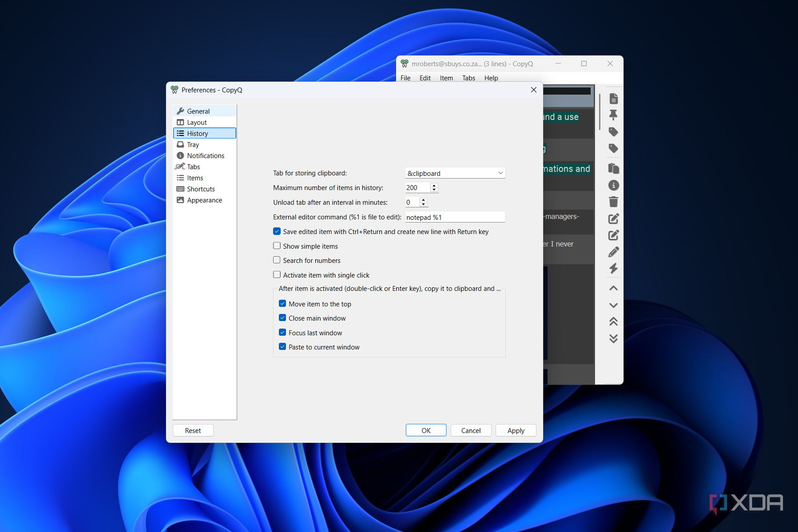Delete item using the trash can icon
Viewport: 798px width, 532px height.
[613, 202]
